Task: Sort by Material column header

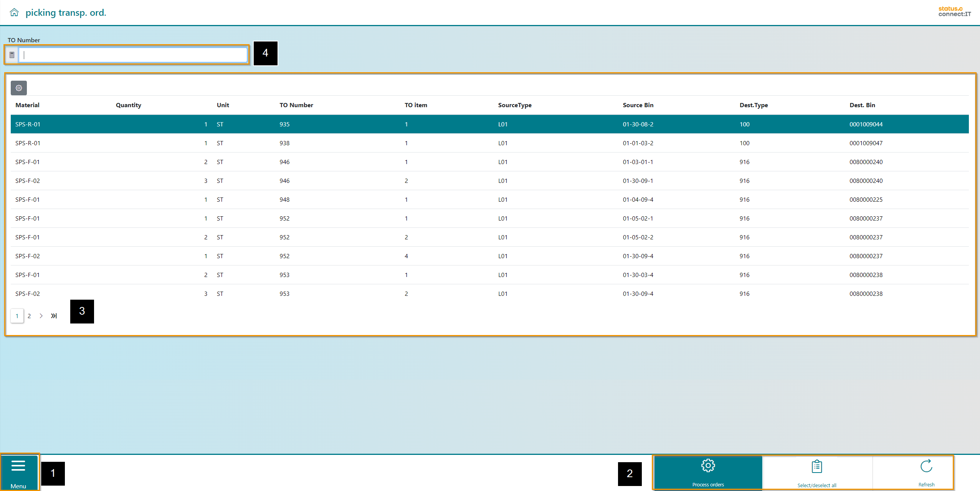Action: tap(27, 105)
